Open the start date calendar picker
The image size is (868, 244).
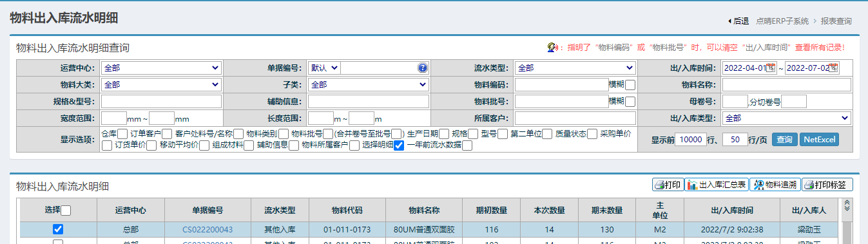coord(771,68)
